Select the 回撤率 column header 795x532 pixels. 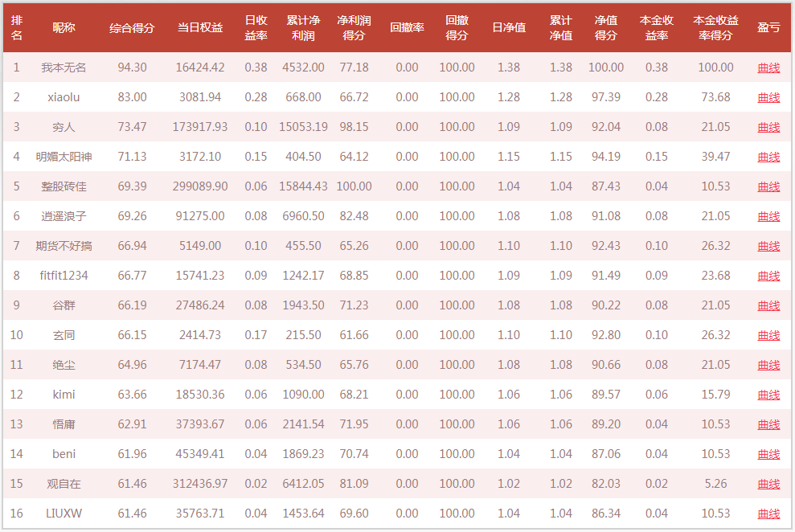(407, 28)
